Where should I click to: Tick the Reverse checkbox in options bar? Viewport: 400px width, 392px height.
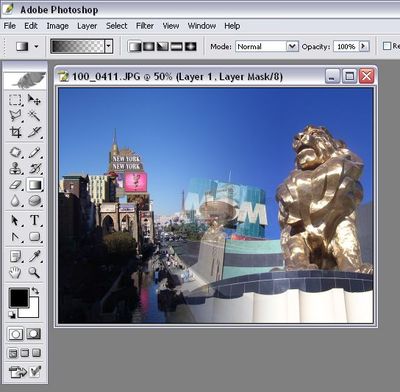click(387, 46)
